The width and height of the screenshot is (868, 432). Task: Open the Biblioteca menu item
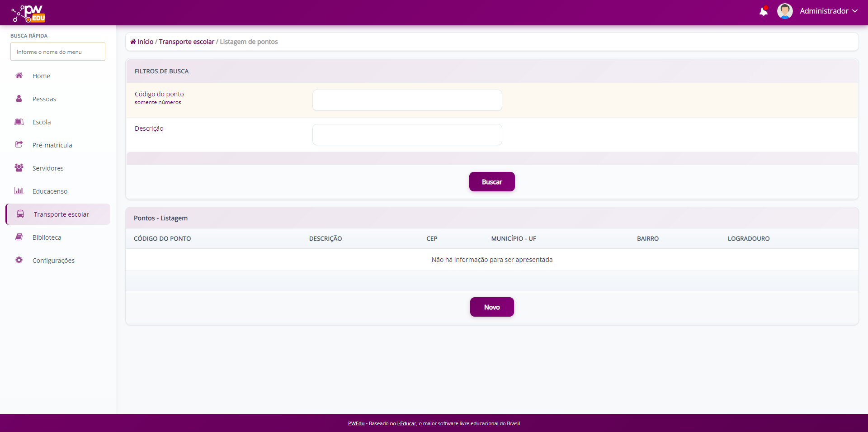click(x=47, y=237)
